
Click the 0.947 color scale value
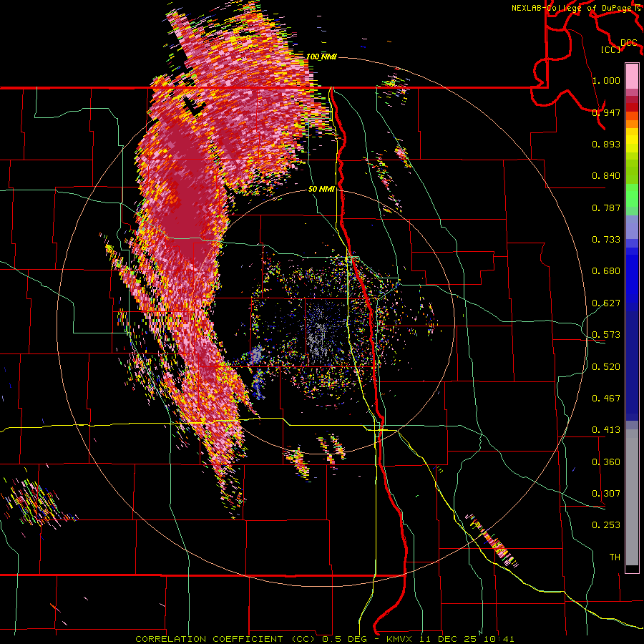tap(606, 112)
